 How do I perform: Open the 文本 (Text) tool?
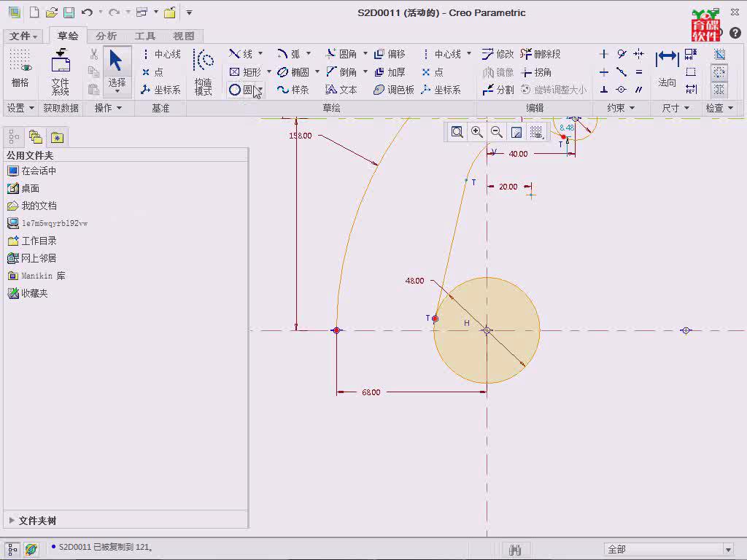coord(341,90)
